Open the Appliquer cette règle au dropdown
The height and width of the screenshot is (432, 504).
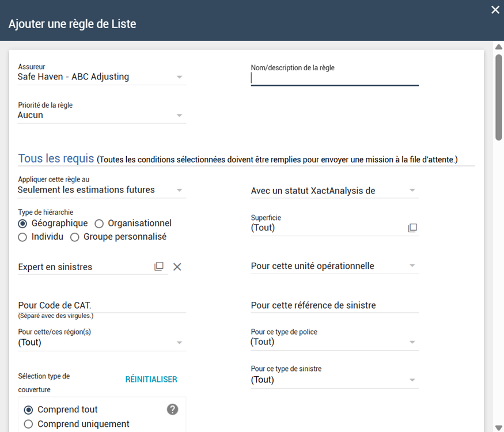point(101,190)
